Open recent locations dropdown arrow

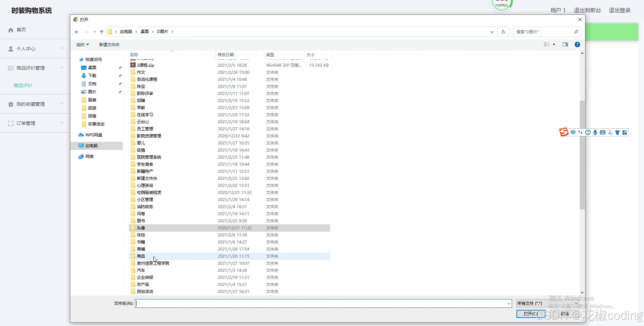(95, 32)
